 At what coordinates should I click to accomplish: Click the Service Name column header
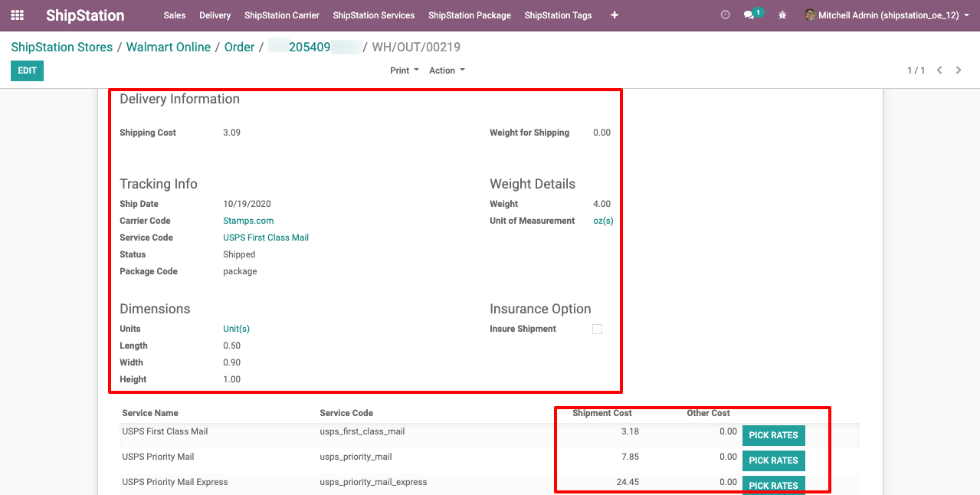(x=150, y=413)
